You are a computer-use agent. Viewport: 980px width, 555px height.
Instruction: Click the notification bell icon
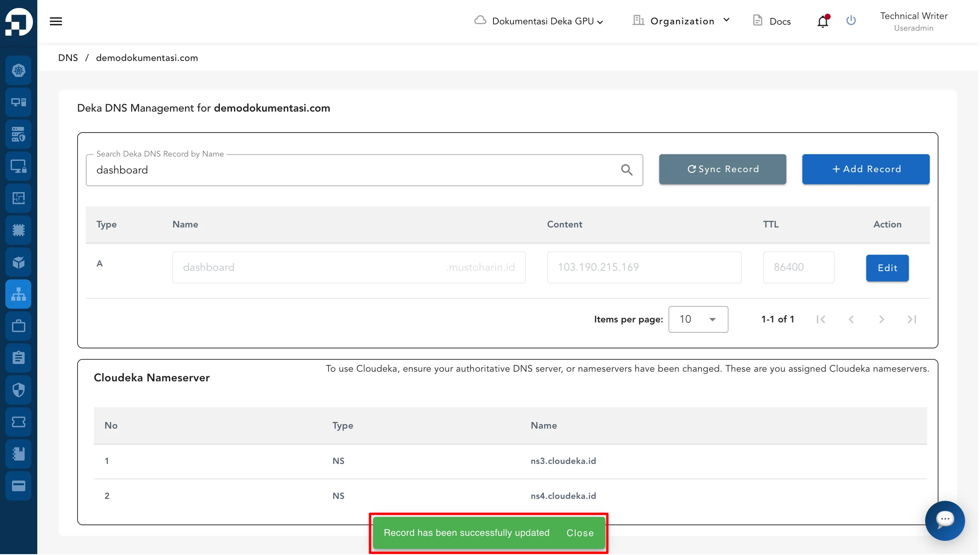point(823,21)
